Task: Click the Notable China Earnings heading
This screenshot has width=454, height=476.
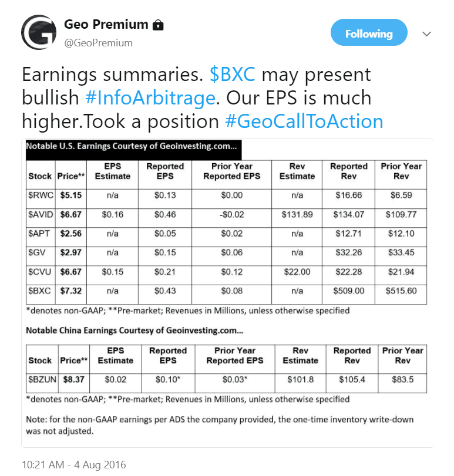Action: coord(136,330)
